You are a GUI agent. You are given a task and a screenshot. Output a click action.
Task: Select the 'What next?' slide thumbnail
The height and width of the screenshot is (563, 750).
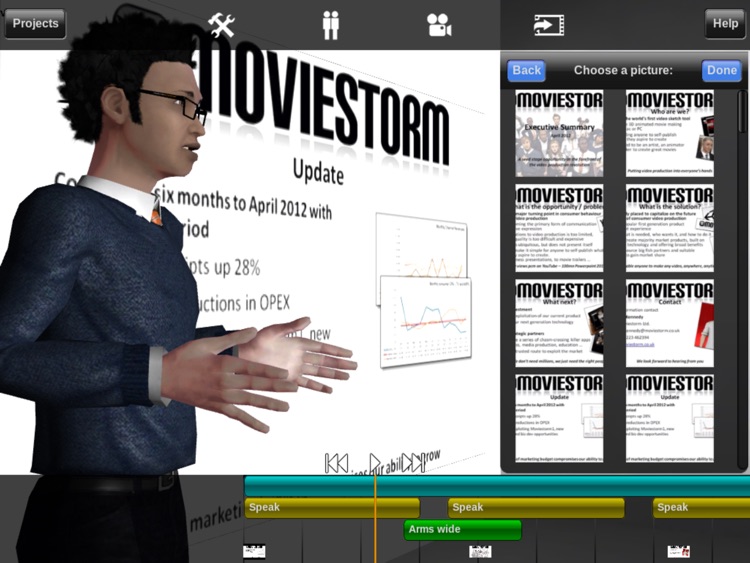pos(559,323)
